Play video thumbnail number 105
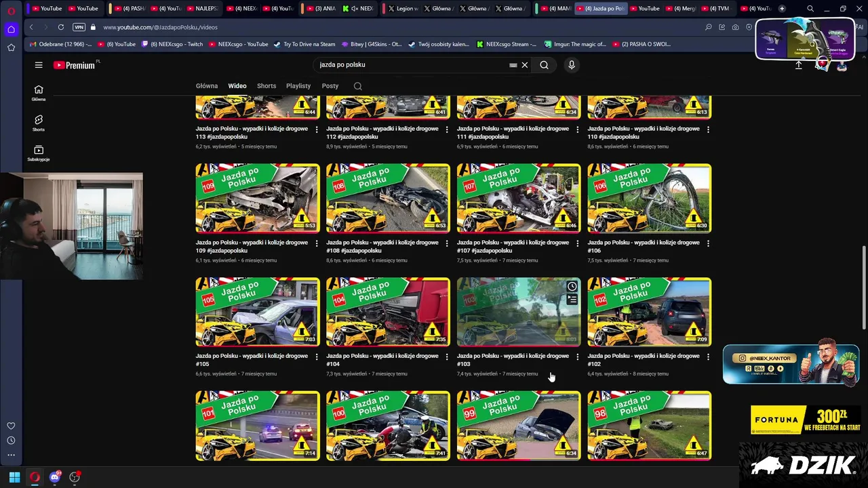Screen dimensions: 868x488 click(x=258, y=312)
